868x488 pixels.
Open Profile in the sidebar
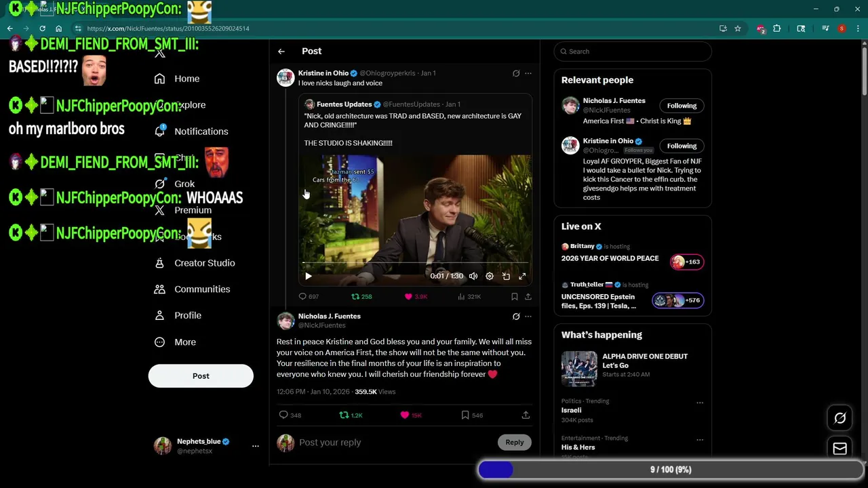(178, 316)
